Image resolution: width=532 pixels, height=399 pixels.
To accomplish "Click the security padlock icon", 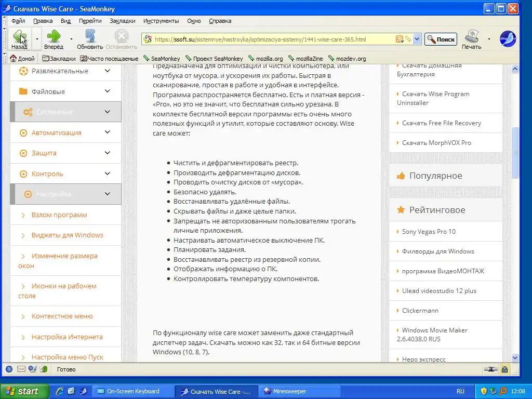I will (504, 369).
